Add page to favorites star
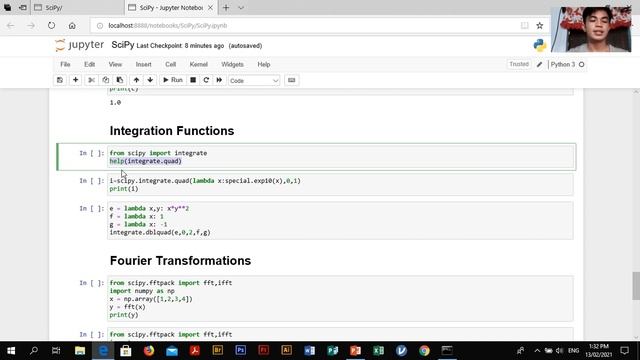Viewport: 640px width, 360px height. [x=540, y=25]
